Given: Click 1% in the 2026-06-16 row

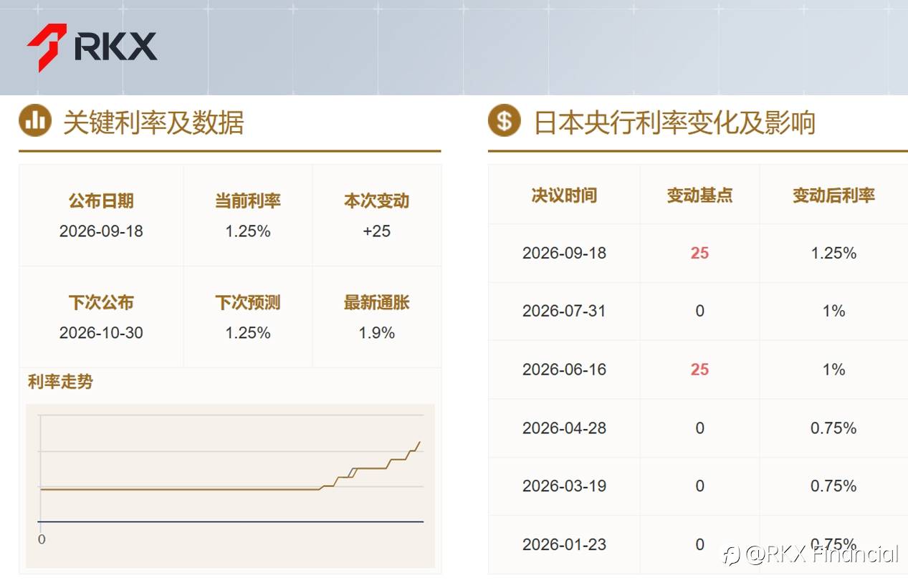Looking at the screenshot, I should click(x=833, y=370).
